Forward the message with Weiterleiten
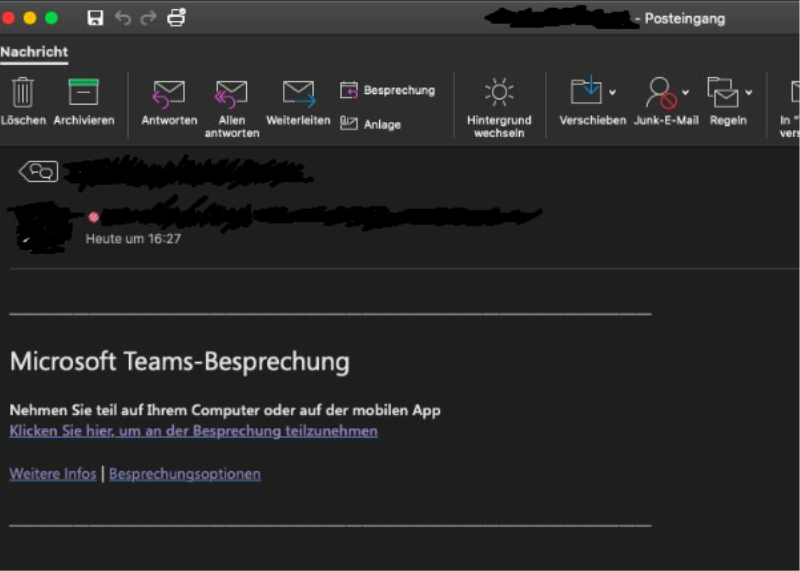 298,103
